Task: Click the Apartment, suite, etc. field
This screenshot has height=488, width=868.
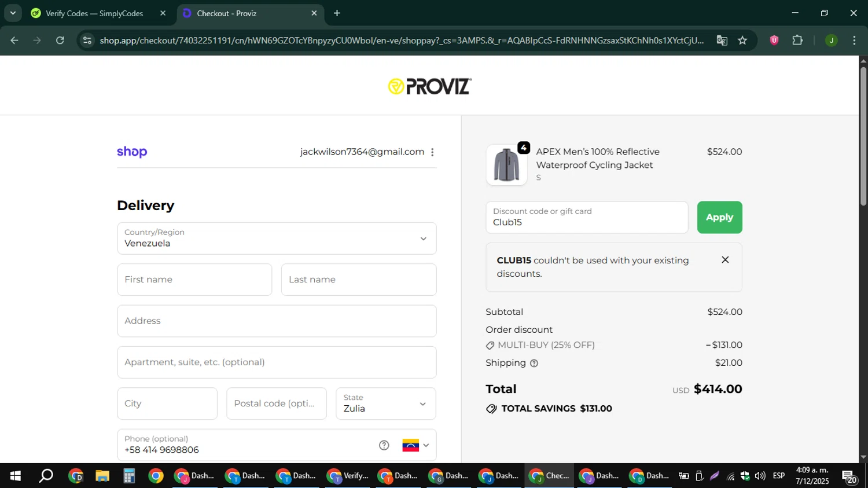Action: click(277, 362)
